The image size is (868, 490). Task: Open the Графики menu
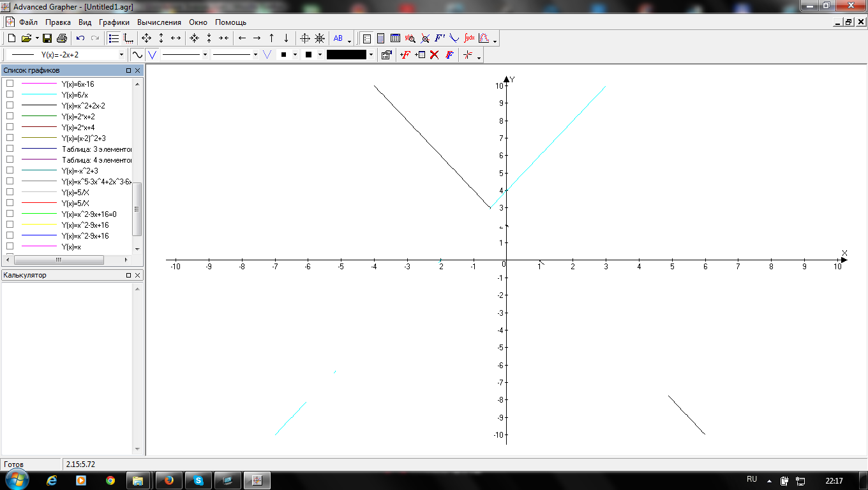pyautogui.click(x=114, y=22)
